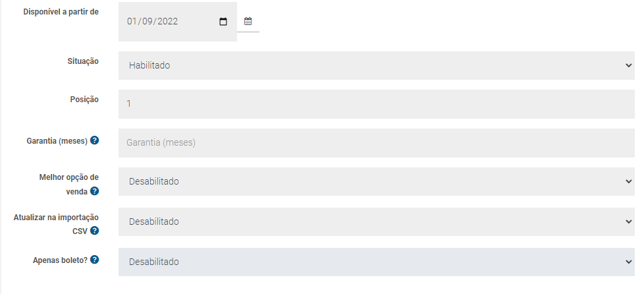The height and width of the screenshot is (294, 644).
Task: Click the Posição input field
Action: coord(376,104)
